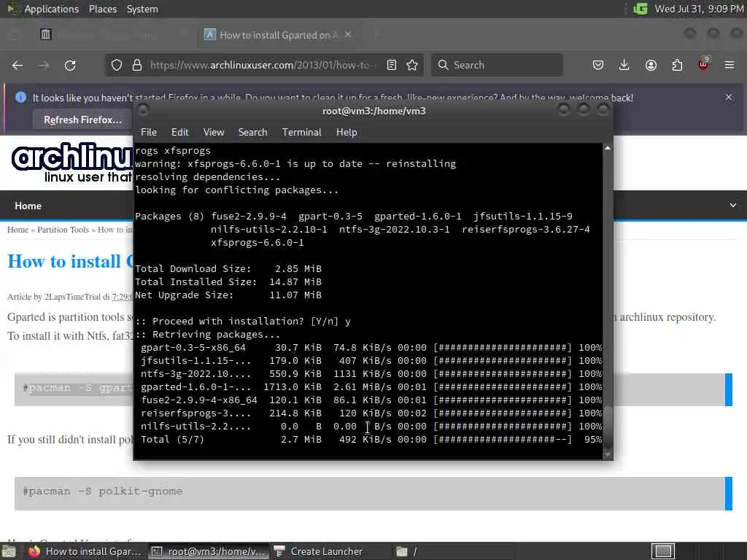The width and height of the screenshot is (747, 560).
Task: Open the terminal Search menu
Action: [252, 133]
